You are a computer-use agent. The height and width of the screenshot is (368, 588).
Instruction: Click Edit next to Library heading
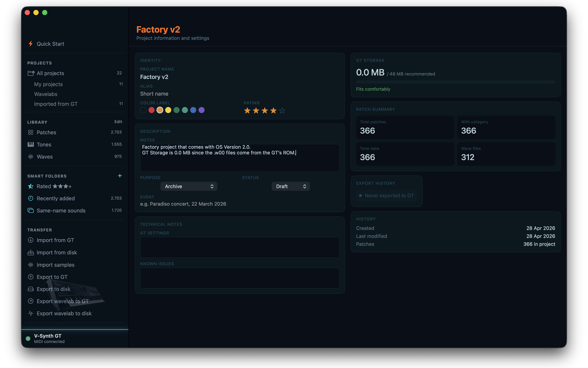118,122
